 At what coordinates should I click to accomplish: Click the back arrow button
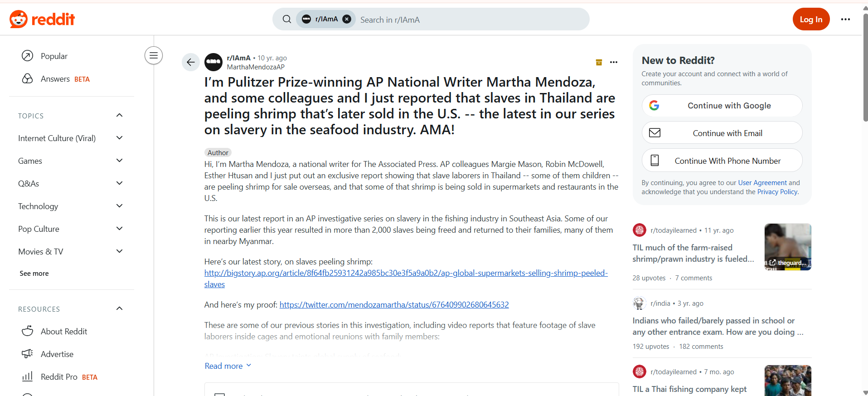pyautogui.click(x=191, y=62)
